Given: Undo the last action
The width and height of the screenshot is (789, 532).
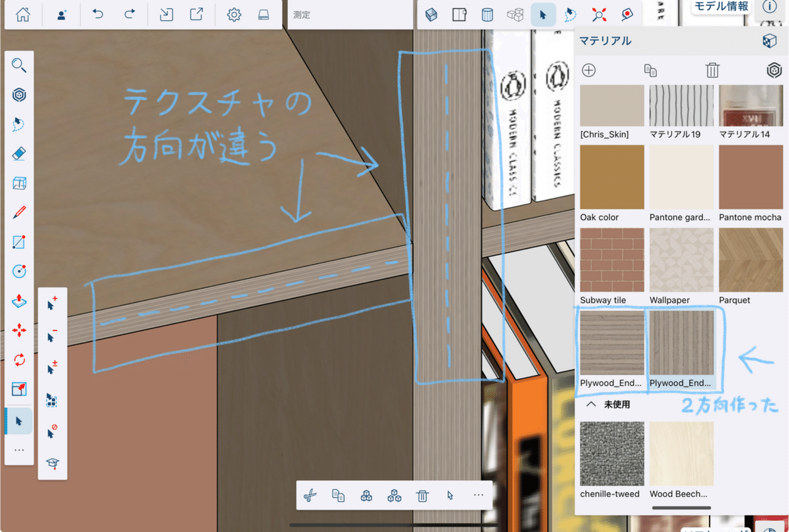Looking at the screenshot, I should (98, 14).
